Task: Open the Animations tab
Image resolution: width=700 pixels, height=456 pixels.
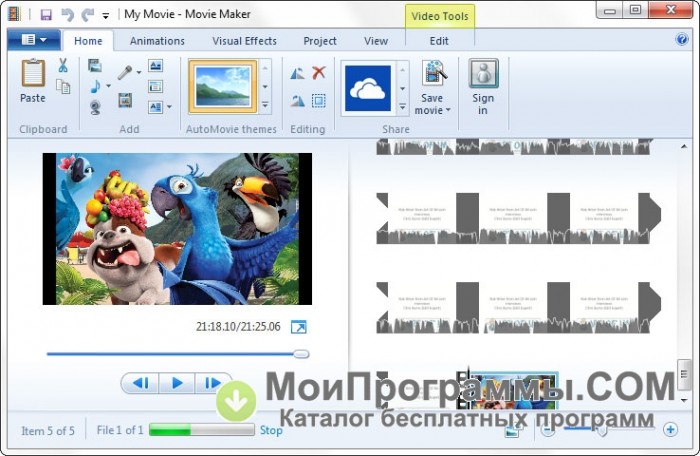Action: pyautogui.click(x=157, y=41)
